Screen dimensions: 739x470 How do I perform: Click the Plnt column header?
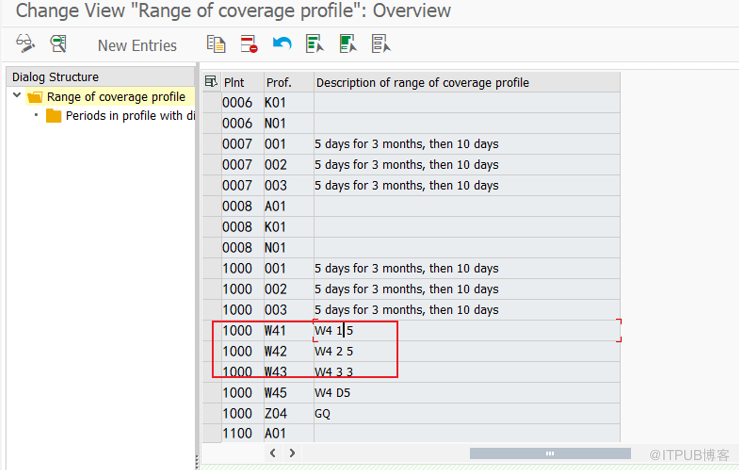[x=241, y=82]
